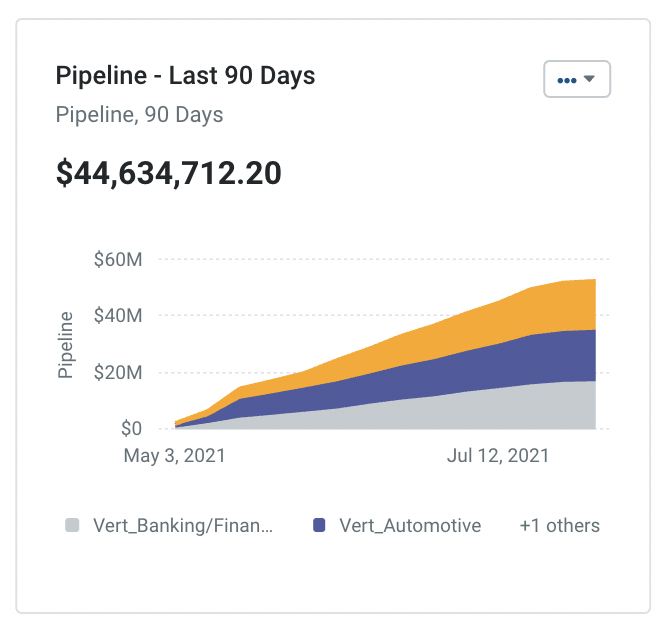Click the vertical Pipeline axis title
The width and height of the screenshot is (670, 634).
(x=65, y=344)
